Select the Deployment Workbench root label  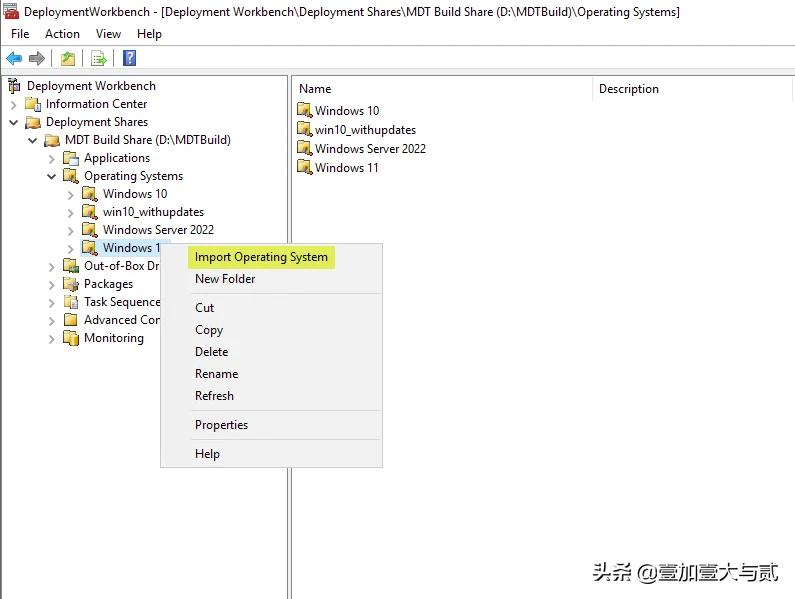(91, 86)
